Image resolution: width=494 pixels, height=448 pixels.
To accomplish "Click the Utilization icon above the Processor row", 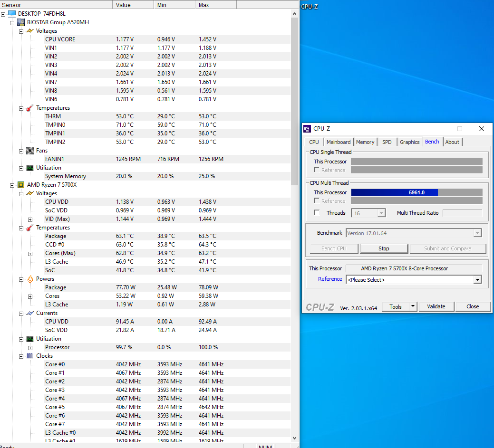I will coord(30,339).
